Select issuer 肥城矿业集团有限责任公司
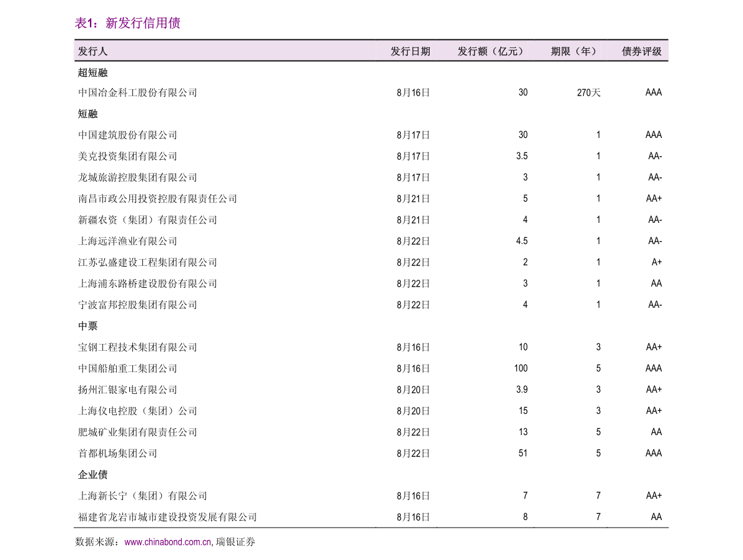743x560 pixels. [x=137, y=432]
